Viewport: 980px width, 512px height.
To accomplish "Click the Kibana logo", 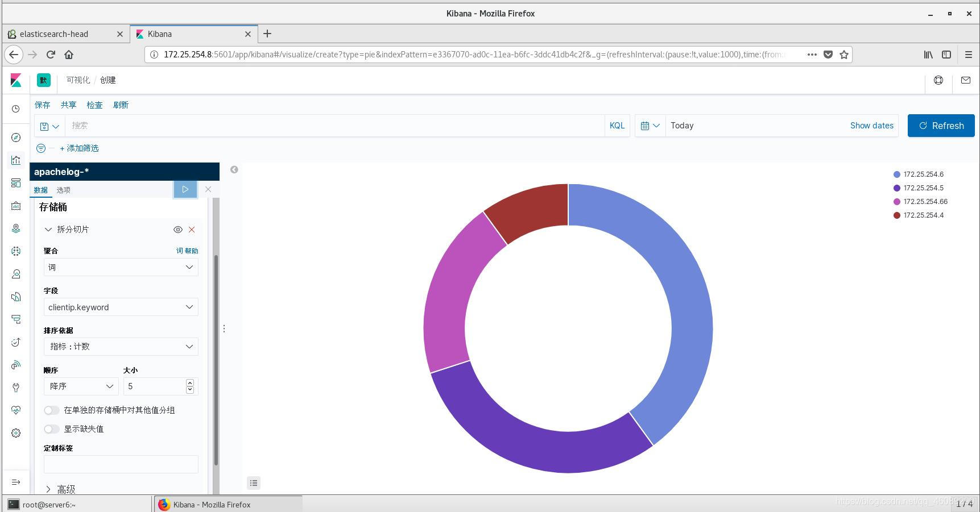I will [x=16, y=81].
